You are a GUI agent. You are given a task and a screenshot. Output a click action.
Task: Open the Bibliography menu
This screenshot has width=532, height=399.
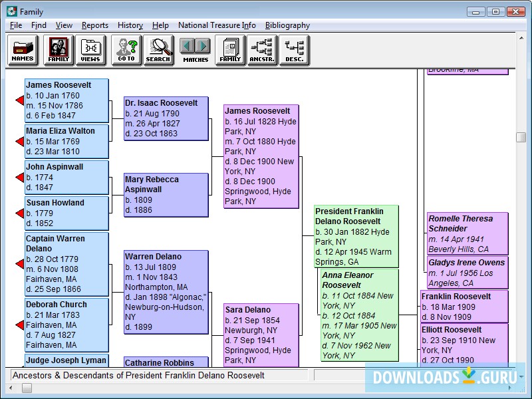point(287,25)
